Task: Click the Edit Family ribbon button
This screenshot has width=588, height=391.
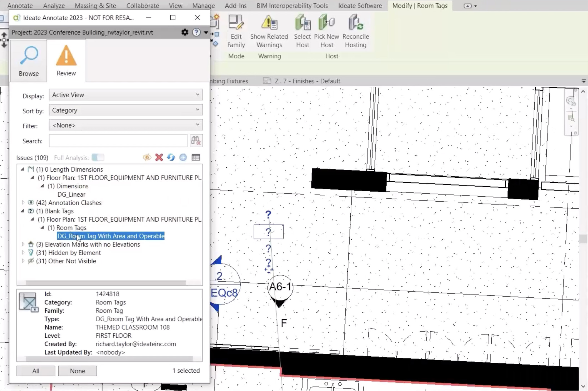Action: 236,31
